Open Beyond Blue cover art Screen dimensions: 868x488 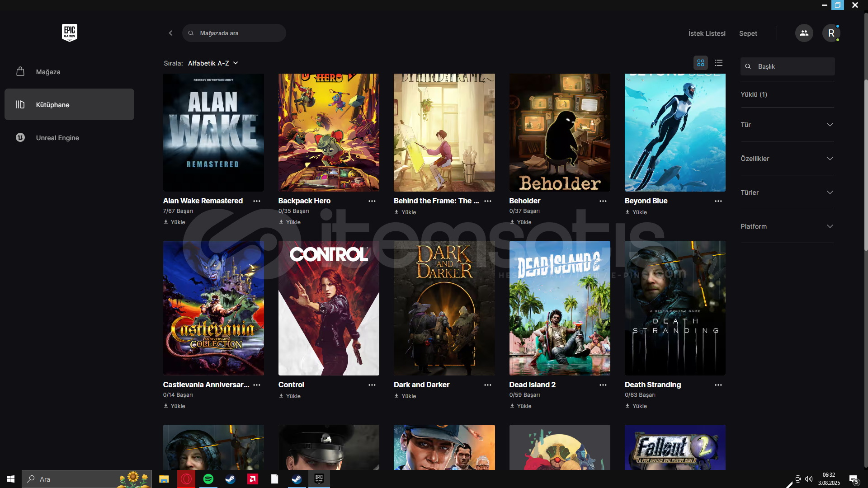(675, 132)
